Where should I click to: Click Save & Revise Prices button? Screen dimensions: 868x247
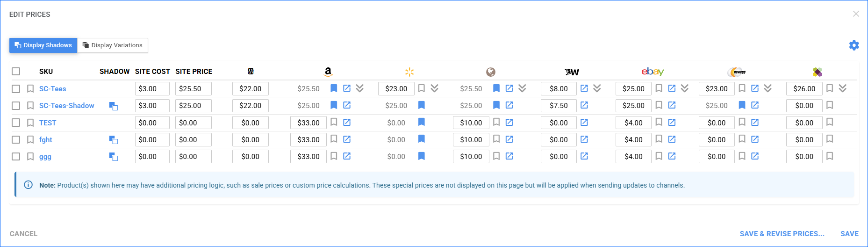click(x=782, y=233)
